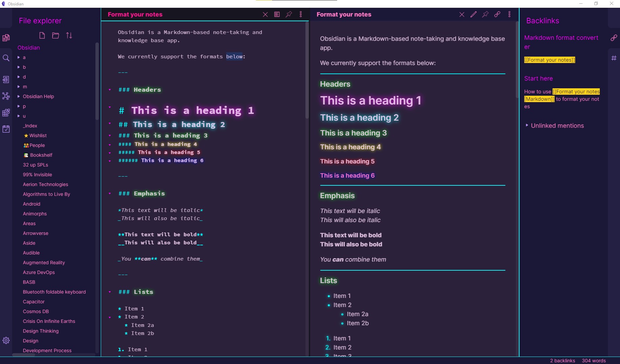Viewport: 620px width, 364px height.
Task: Focus the left pane title Format your notes
Action: click(x=135, y=14)
